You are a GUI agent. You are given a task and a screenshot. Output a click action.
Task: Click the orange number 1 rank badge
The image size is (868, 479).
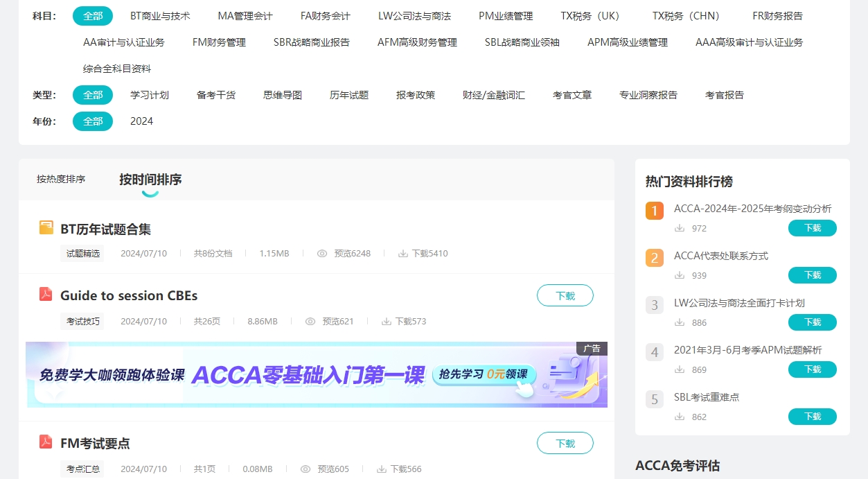pos(654,210)
